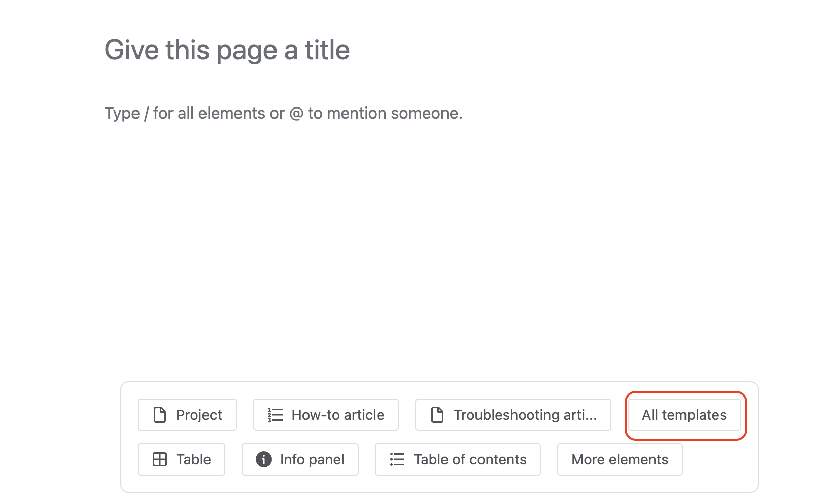Add an Info panel to page
Screen dimensions: 822x504
click(300, 459)
